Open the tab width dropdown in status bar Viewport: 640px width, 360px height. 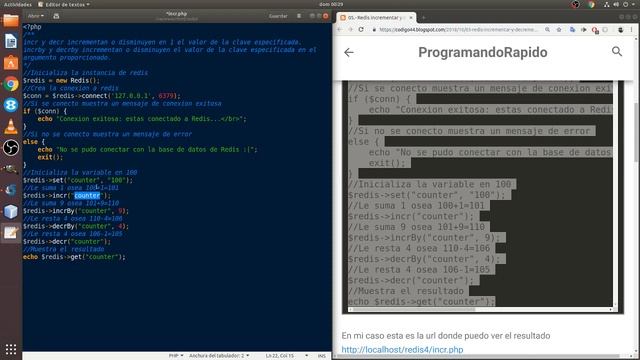click(x=219, y=356)
